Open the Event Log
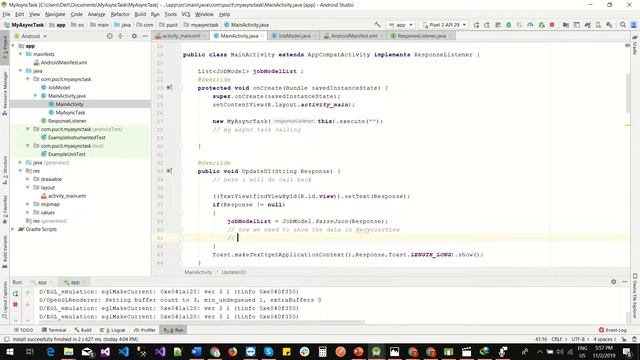 pyautogui.click(x=613, y=330)
